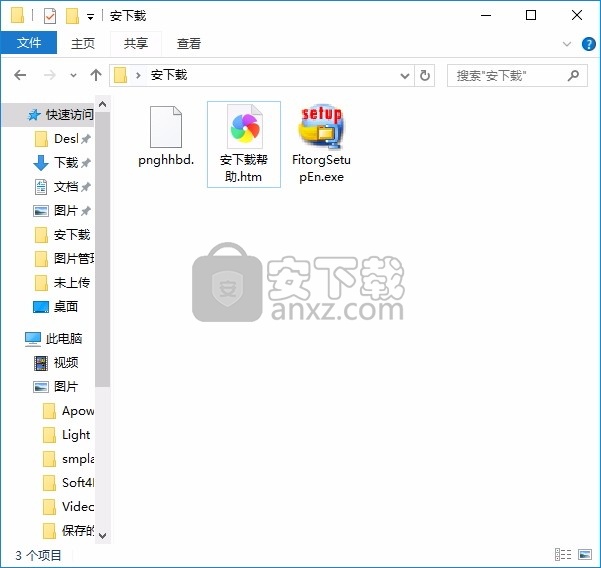The height and width of the screenshot is (568, 601).
Task: Click the Properties quick access toolbar icon
Action: click(50, 16)
